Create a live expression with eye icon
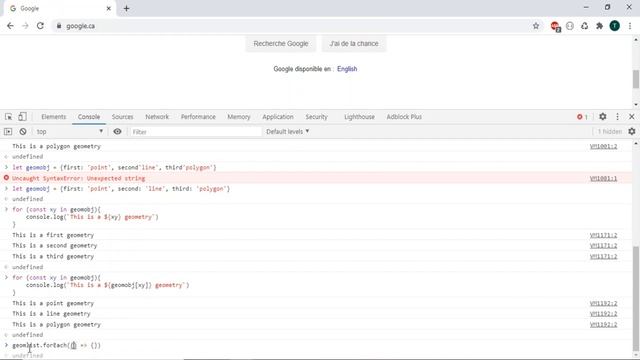 [x=117, y=131]
